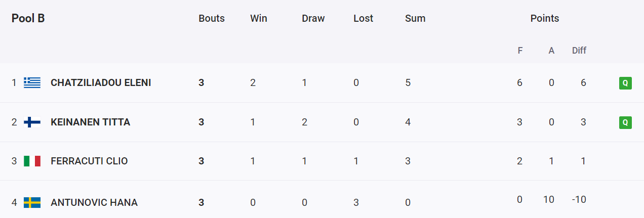Click the Lost column header
644x218 pixels.
coord(364,18)
